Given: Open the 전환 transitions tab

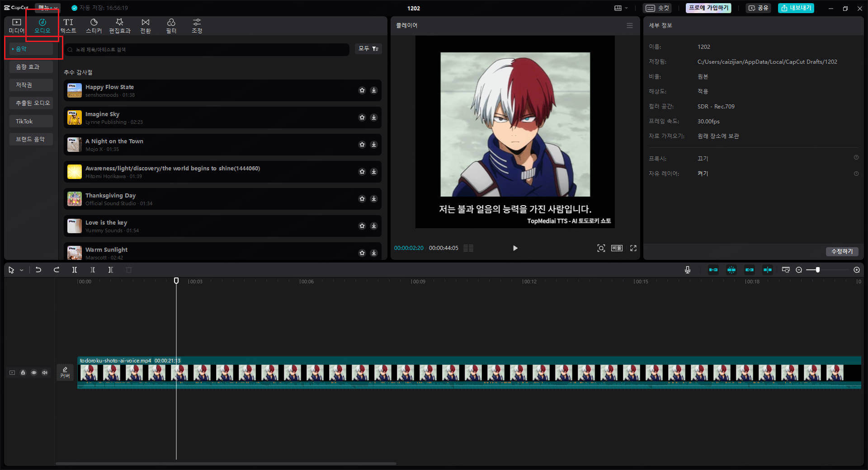Looking at the screenshot, I should pos(145,26).
